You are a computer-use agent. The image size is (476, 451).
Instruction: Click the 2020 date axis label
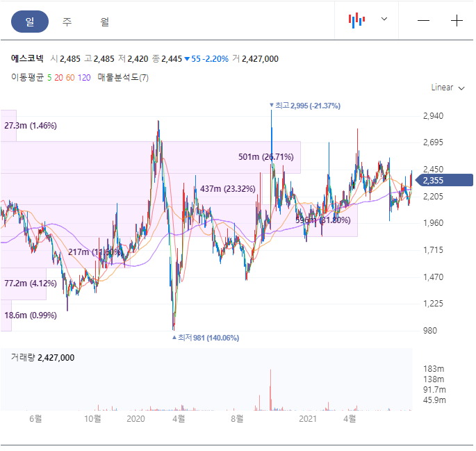click(136, 419)
